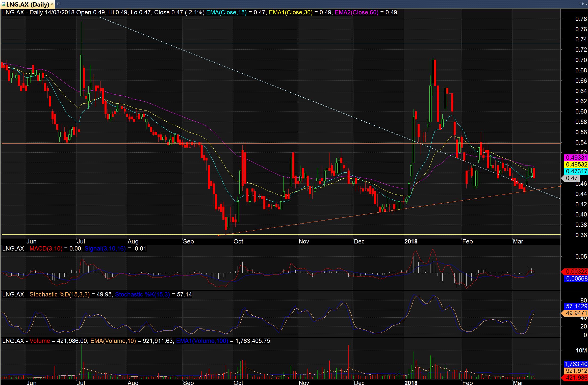Click the gray 0.47 last-price marker

570,178
